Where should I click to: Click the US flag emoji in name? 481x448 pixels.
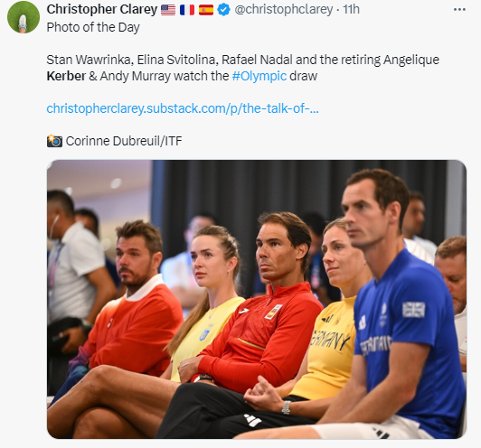pos(168,10)
